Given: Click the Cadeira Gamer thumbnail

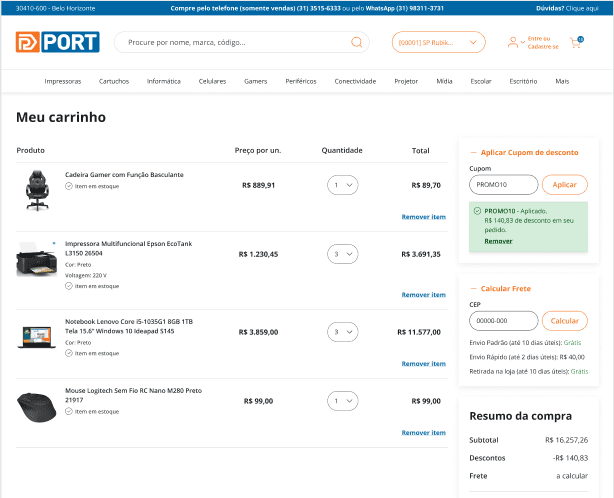Looking at the screenshot, I should click(x=37, y=191).
